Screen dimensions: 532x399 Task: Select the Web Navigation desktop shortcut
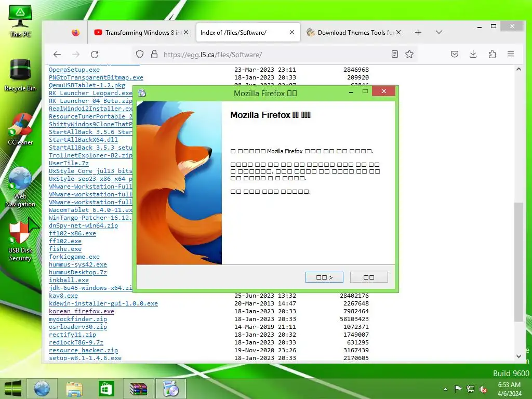[x=20, y=187]
